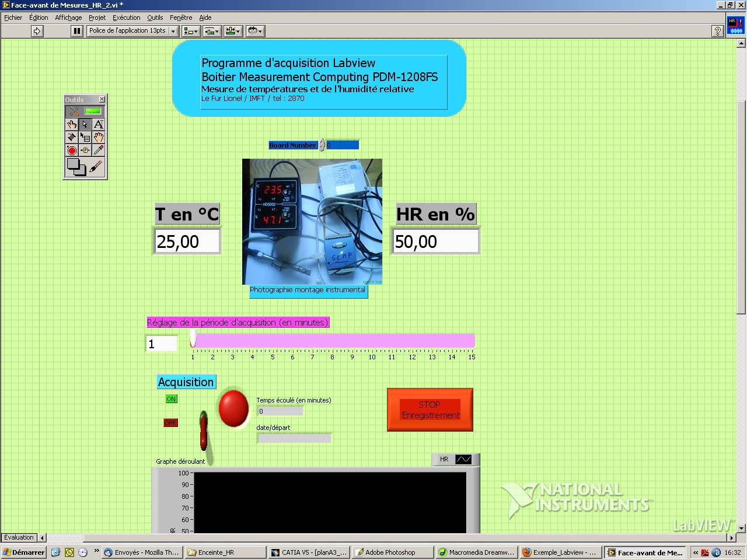Open the Édition menu
The image size is (747, 560).
[x=39, y=17]
